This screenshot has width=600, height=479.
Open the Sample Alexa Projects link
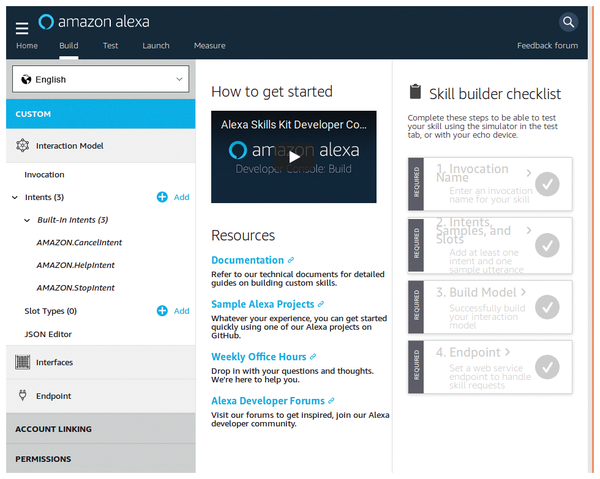coord(262,304)
